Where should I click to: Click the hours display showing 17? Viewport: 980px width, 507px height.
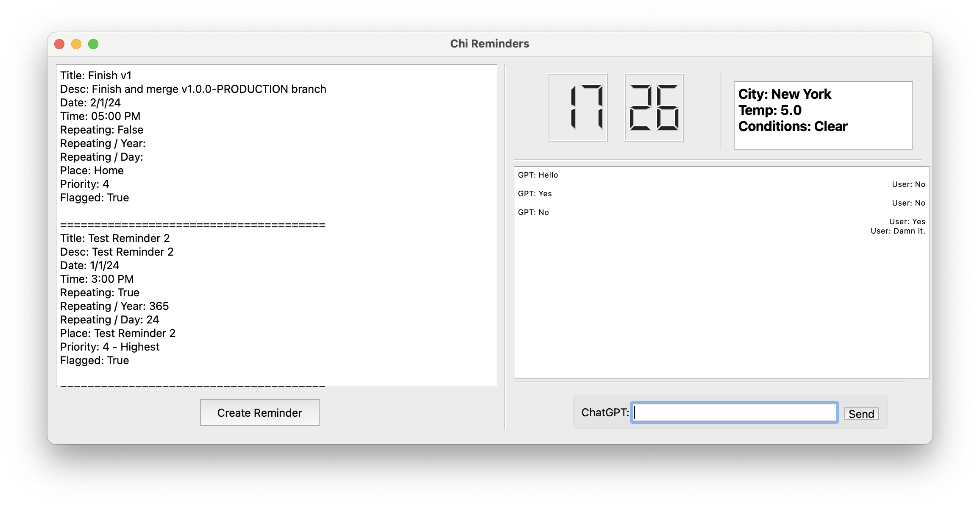(578, 107)
